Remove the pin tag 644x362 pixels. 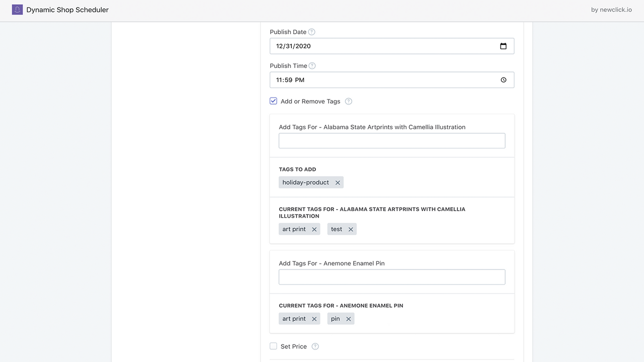[x=348, y=319]
